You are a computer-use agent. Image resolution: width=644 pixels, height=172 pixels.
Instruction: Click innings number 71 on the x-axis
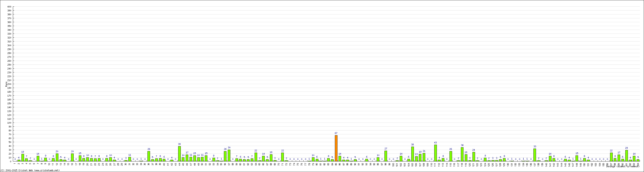tap(283, 164)
